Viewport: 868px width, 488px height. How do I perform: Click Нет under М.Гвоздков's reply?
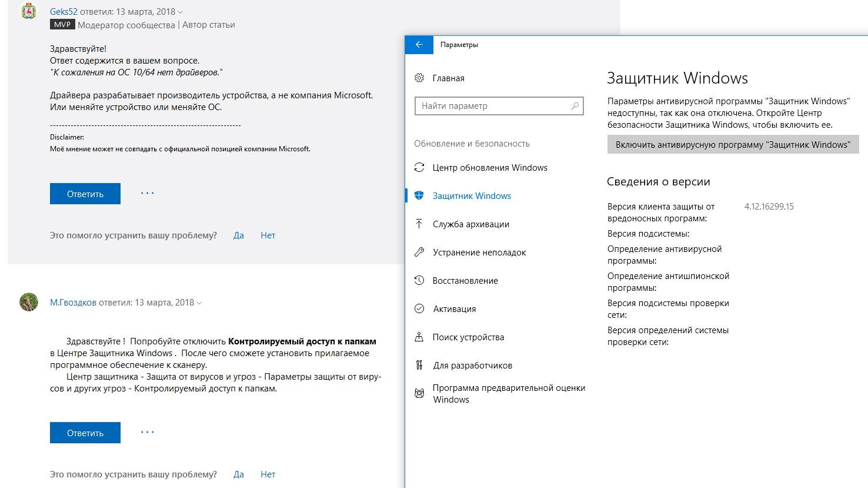[x=268, y=474]
